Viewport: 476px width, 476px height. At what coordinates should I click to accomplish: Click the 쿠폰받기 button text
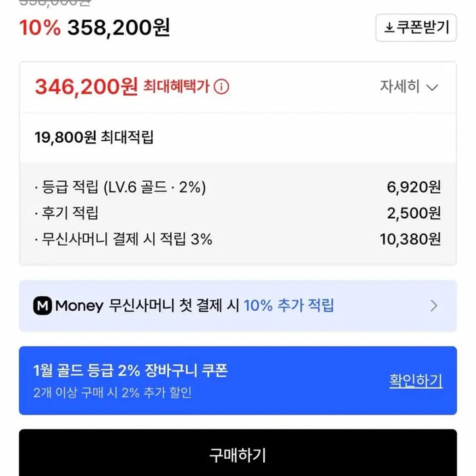click(423, 28)
